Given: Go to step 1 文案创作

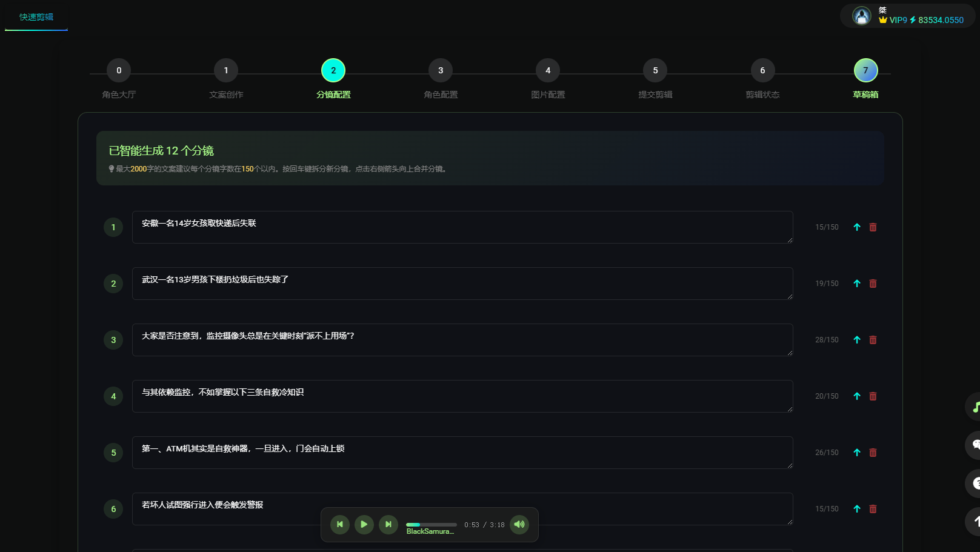Looking at the screenshot, I should (226, 71).
